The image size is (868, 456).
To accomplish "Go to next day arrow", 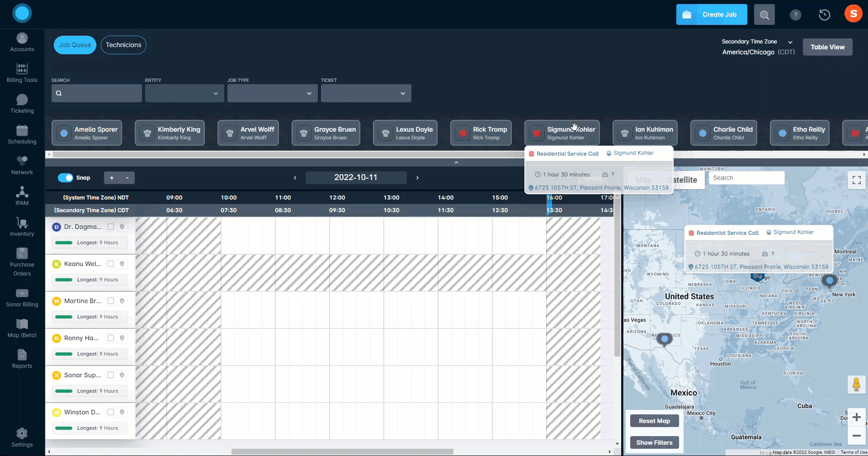I will click(x=417, y=178).
